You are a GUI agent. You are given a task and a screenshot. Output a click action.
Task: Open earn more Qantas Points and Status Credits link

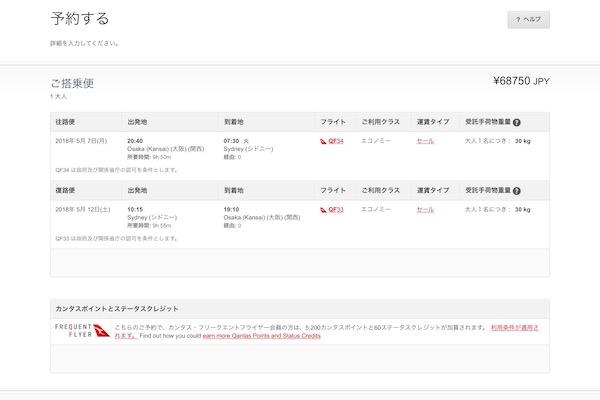coord(262,336)
